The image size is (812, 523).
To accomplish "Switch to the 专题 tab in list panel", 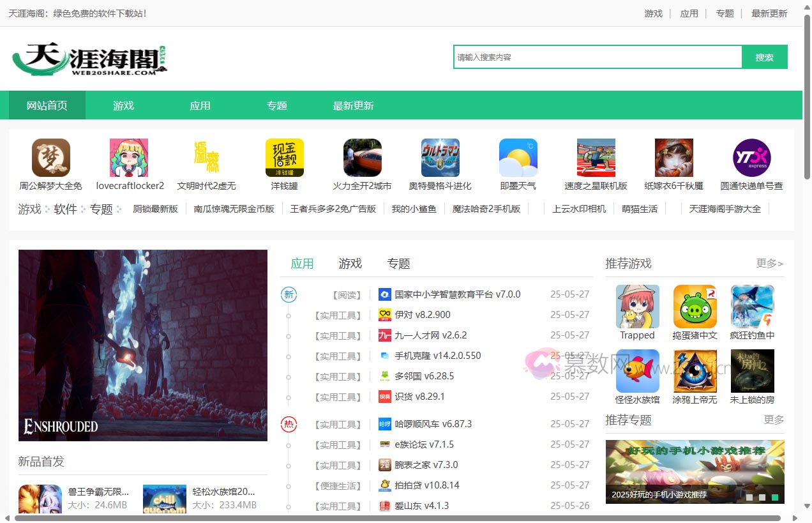I will pos(398,264).
